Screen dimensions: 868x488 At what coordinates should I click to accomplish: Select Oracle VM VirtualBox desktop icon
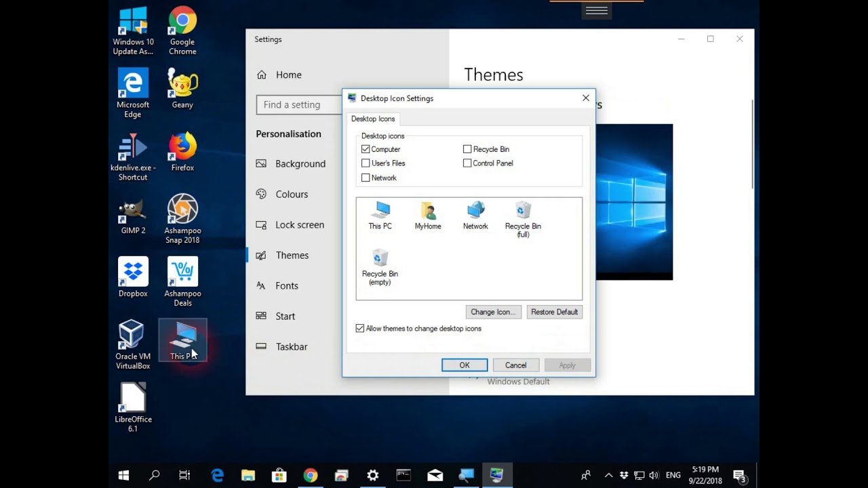(133, 344)
